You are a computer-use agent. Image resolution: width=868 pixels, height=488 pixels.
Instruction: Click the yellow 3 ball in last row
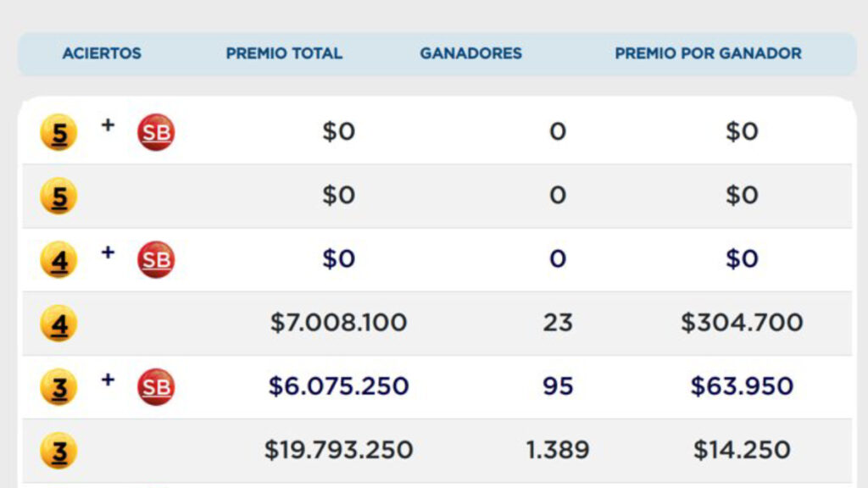[58, 451]
